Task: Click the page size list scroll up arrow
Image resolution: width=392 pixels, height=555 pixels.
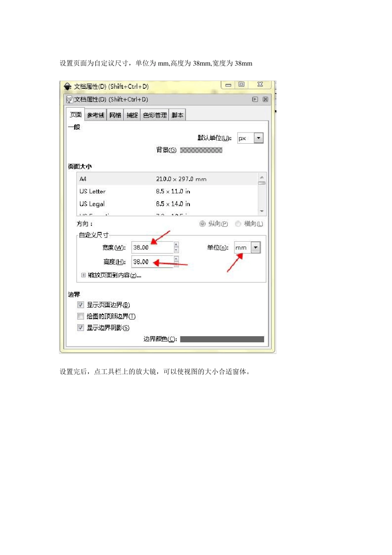Action: point(262,177)
